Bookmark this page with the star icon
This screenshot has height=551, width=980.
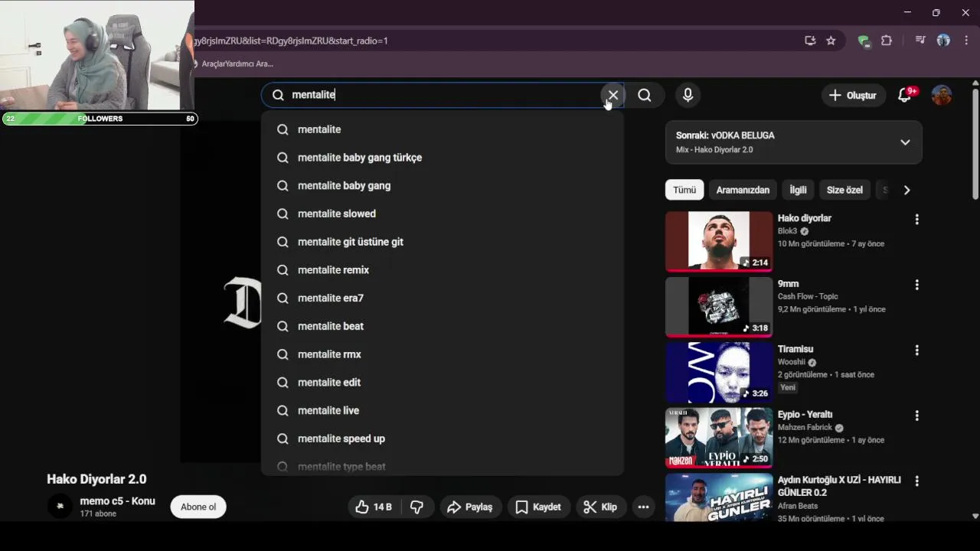point(831,41)
